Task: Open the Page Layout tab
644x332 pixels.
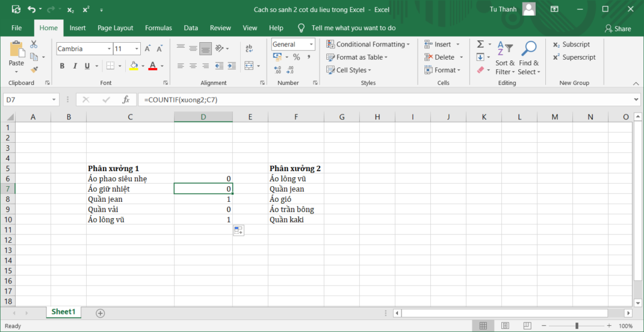Action: coord(115,28)
